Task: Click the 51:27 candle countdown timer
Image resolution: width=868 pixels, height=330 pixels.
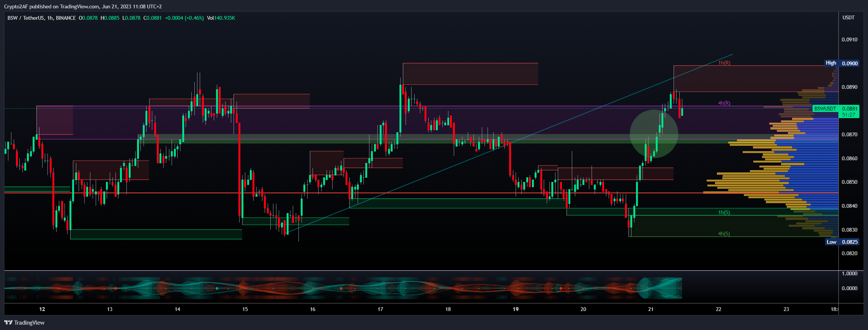Action: 849,115
